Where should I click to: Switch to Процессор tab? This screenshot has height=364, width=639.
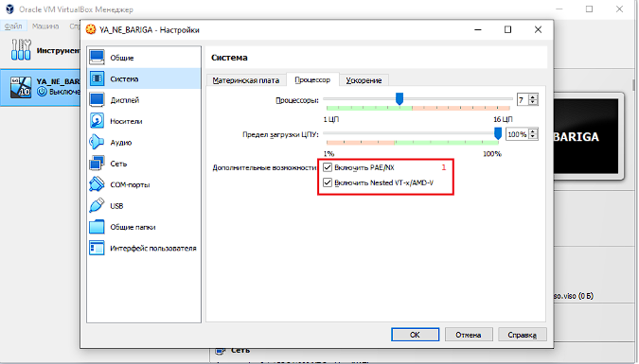[x=312, y=79]
